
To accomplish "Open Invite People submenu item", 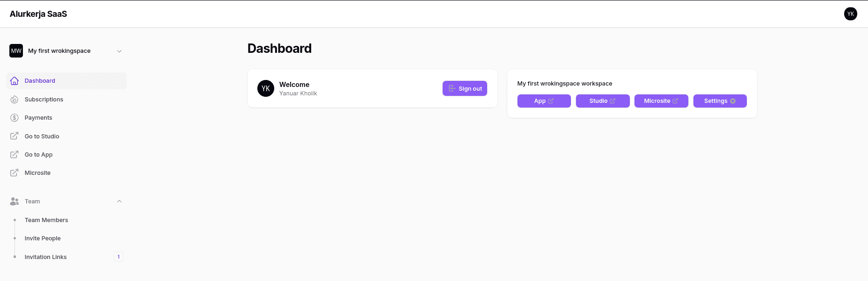I will [x=66, y=238].
